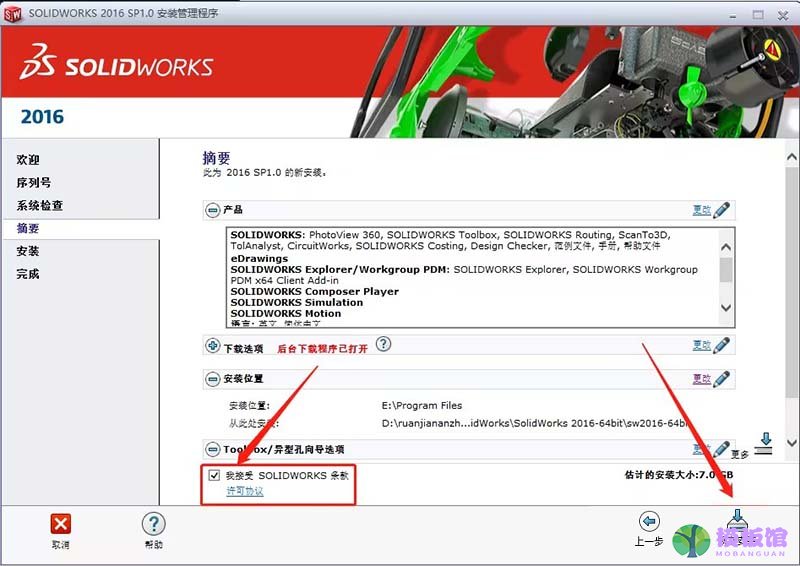Select the Serial Number (序列号) step
Image resolution: width=800 pixels, height=566 pixels.
[34, 183]
